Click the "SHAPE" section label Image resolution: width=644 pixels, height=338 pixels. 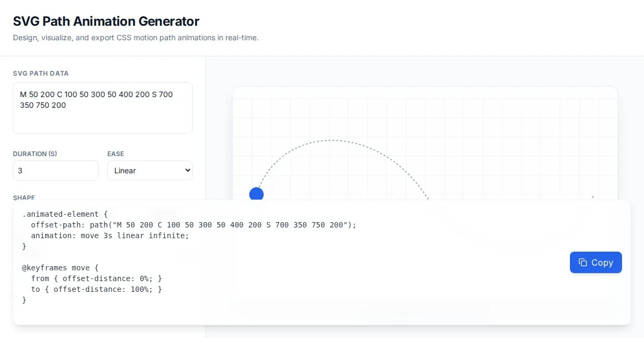(x=24, y=197)
